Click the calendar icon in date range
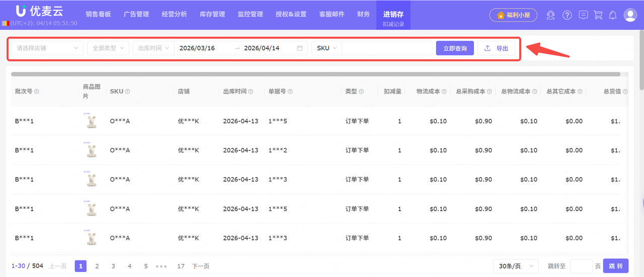Viewport: 644px width, 277px height. [x=300, y=48]
